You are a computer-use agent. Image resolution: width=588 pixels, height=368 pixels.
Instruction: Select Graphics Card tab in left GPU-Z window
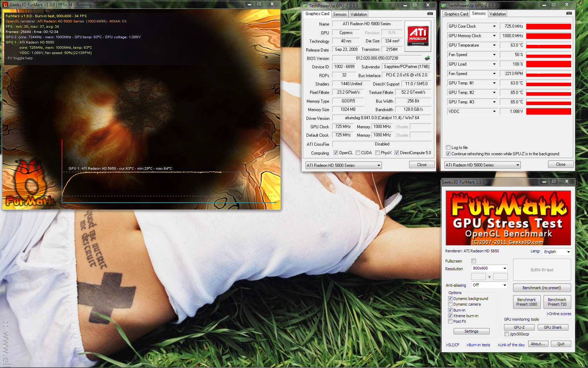point(317,14)
